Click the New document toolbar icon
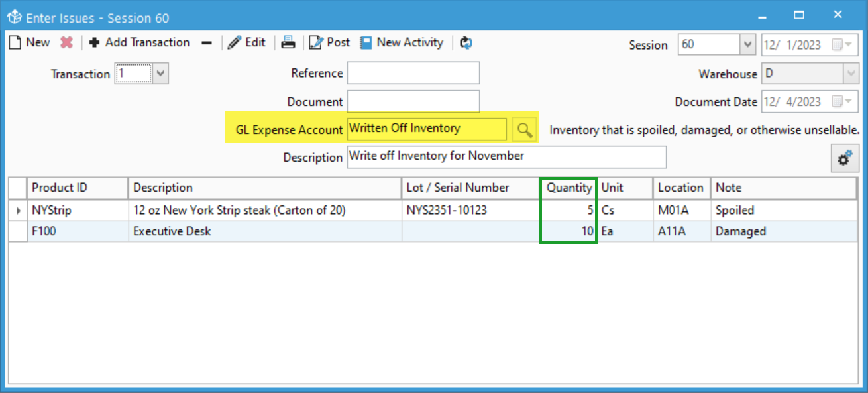Screen dimensions: 868x393 pos(15,42)
